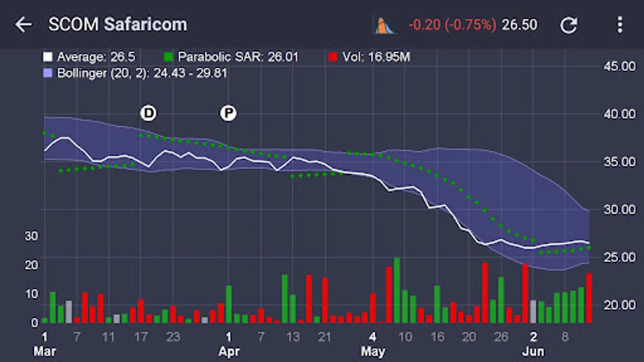
Task: Click the '13' date label in April
Action: click(293, 337)
